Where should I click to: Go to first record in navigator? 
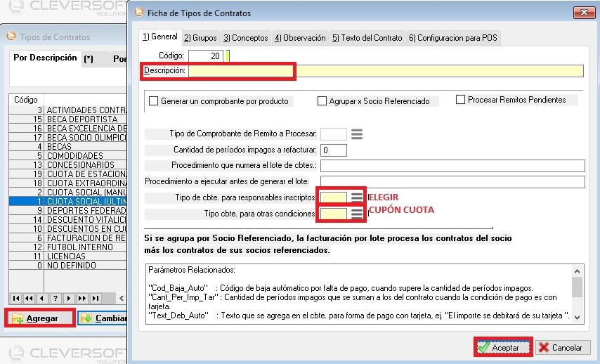15,298
